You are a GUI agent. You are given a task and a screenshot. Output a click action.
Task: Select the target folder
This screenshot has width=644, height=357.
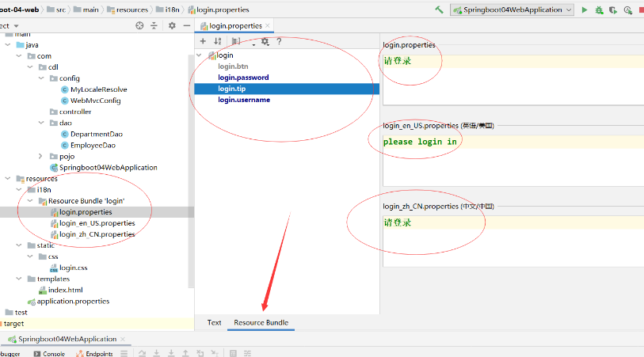(13, 324)
